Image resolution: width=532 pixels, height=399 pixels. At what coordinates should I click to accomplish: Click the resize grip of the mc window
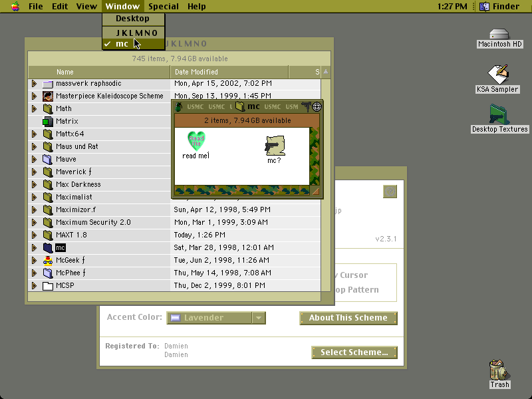pos(315,191)
